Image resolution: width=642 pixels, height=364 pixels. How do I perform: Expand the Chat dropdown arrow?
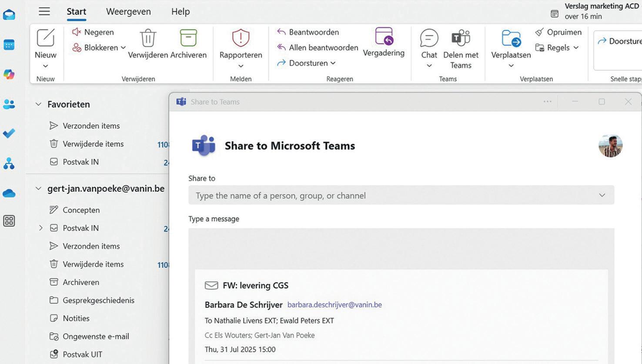click(429, 66)
